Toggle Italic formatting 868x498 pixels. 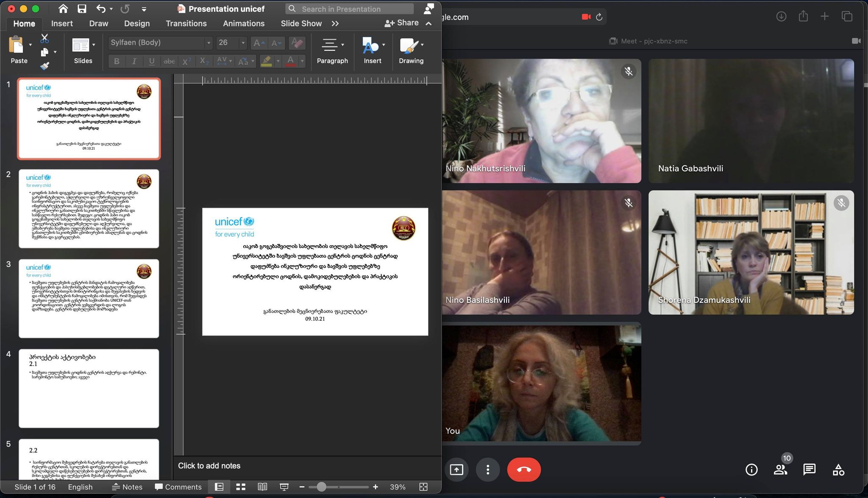134,62
